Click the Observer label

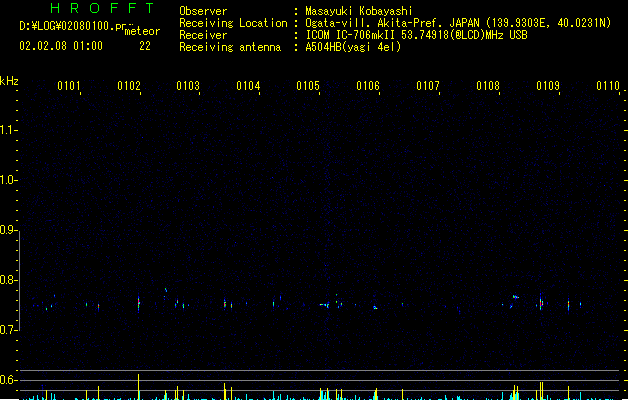pyautogui.click(x=203, y=11)
